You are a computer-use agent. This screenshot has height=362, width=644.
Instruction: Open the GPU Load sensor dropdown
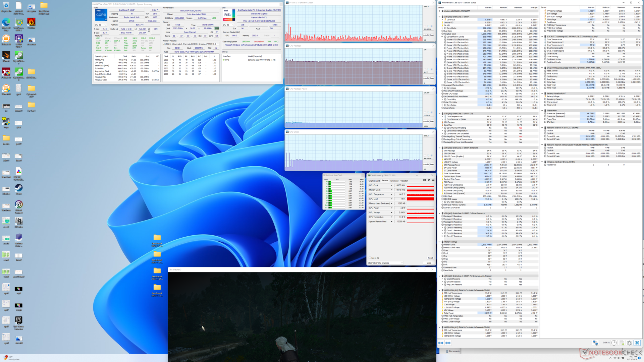tap(391, 199)
